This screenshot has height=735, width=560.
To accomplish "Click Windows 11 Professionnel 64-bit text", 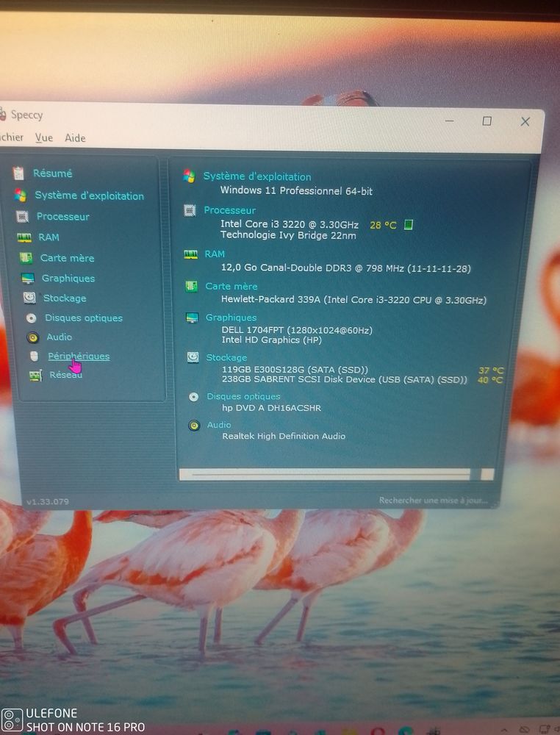I will pyautogui.click(x=296, y=191).
